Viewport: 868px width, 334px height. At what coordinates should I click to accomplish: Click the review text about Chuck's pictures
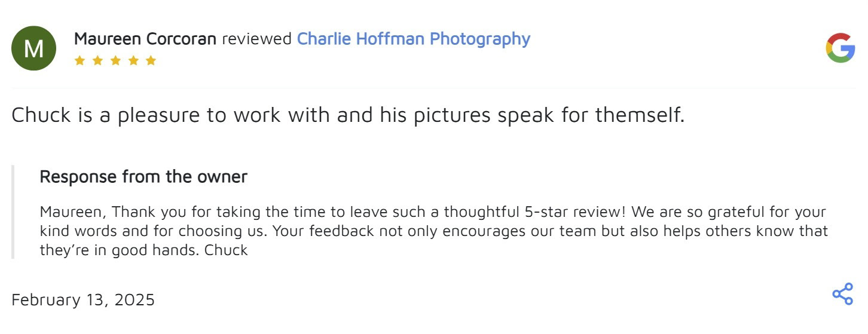tap(347, 115)
